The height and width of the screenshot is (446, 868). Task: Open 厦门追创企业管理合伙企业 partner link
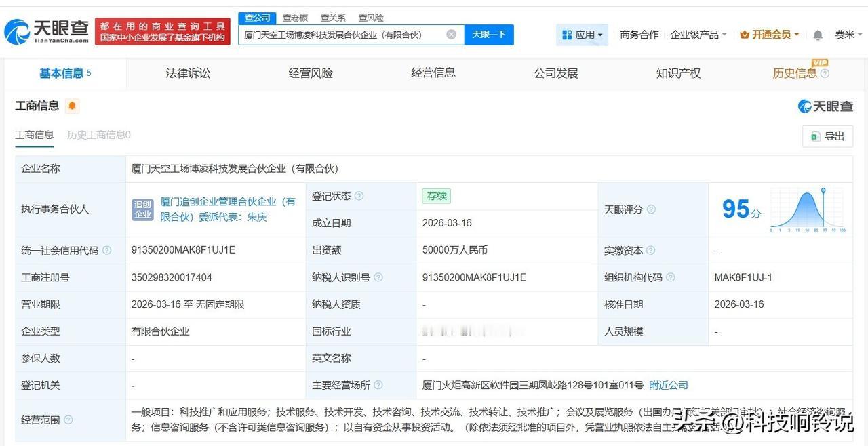coord(228,209)
